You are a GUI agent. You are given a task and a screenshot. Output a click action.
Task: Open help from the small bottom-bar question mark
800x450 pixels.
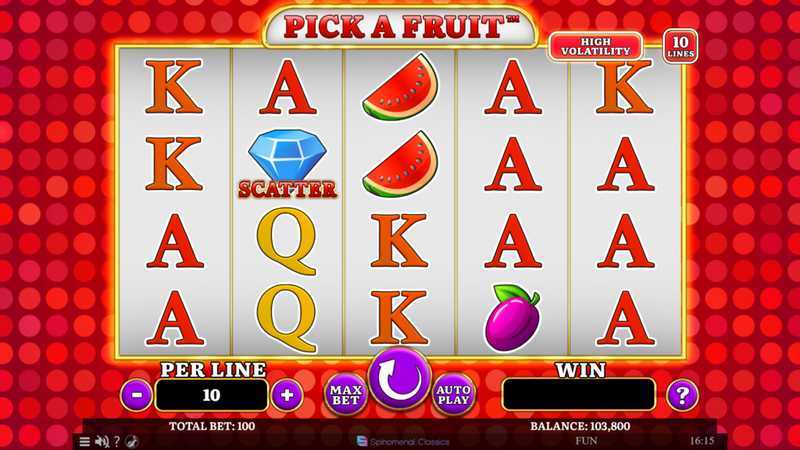[x=117, y=441]
